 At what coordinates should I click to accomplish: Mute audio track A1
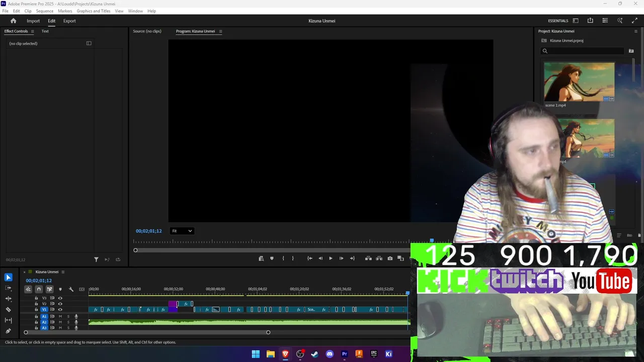click(x=60, y=316)
